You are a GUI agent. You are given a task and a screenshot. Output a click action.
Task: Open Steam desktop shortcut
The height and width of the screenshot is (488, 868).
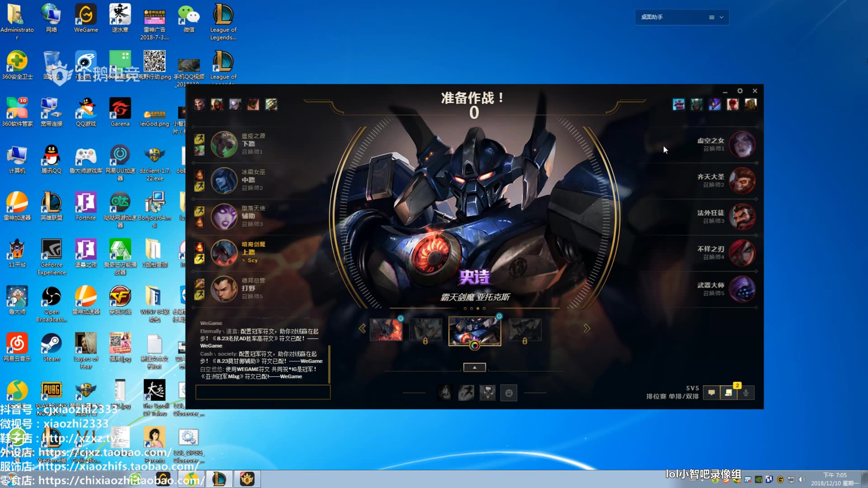pyautogui.click(x=52, y=347)
